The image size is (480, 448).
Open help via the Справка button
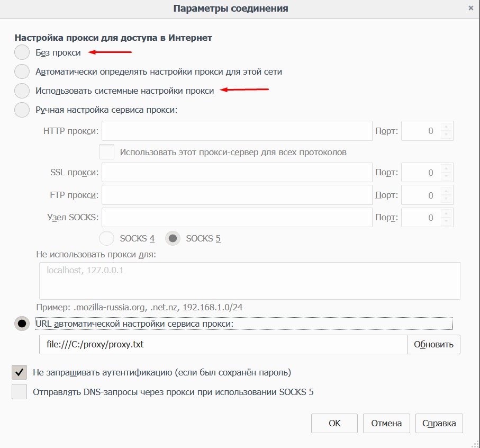(439, 423)
